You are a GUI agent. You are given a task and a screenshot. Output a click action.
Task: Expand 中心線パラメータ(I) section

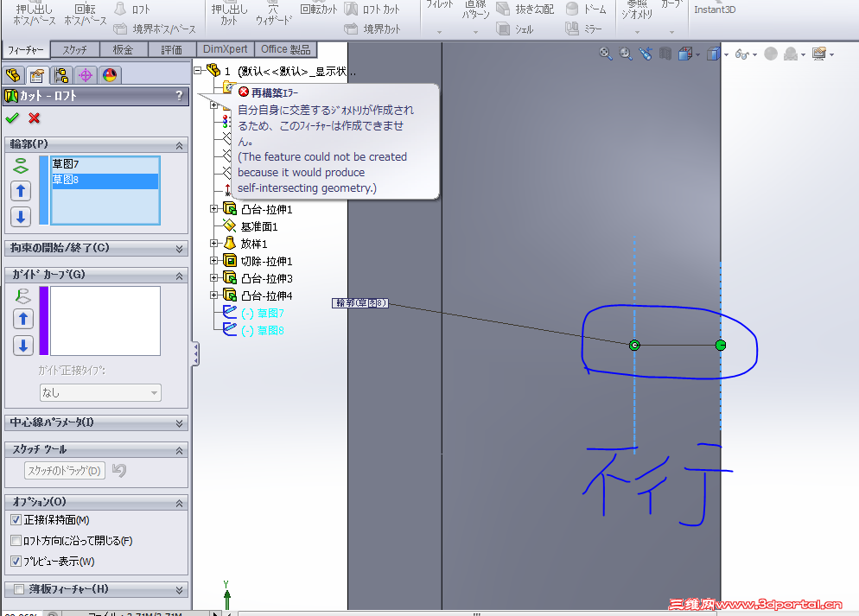(x=179, y=423)
